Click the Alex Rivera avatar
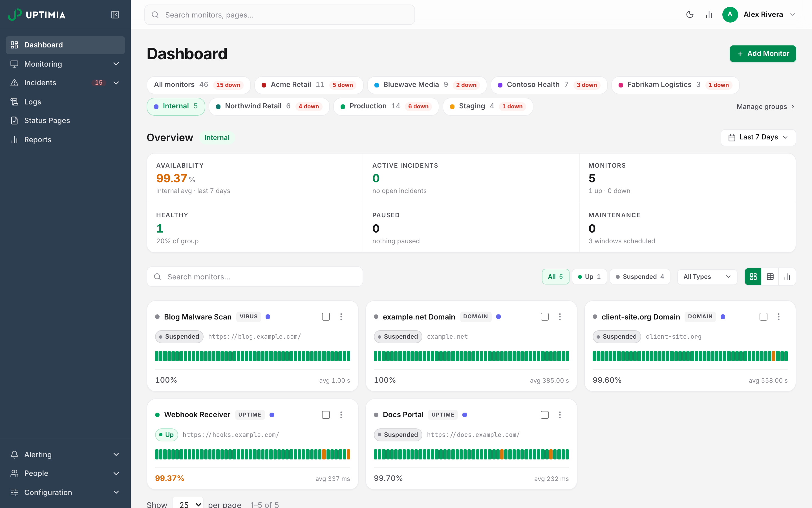Screen dimensions: 812x508 click(x=730, y=14)
